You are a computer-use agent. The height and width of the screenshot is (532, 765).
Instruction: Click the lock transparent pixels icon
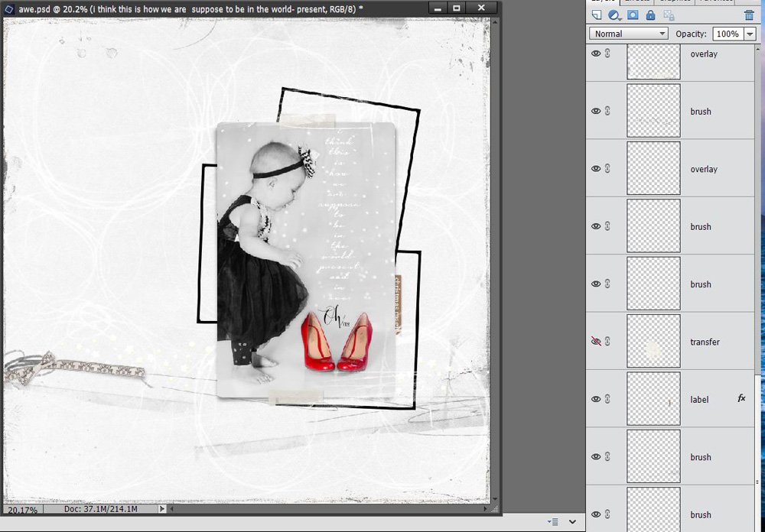click(x=669, y=15)
